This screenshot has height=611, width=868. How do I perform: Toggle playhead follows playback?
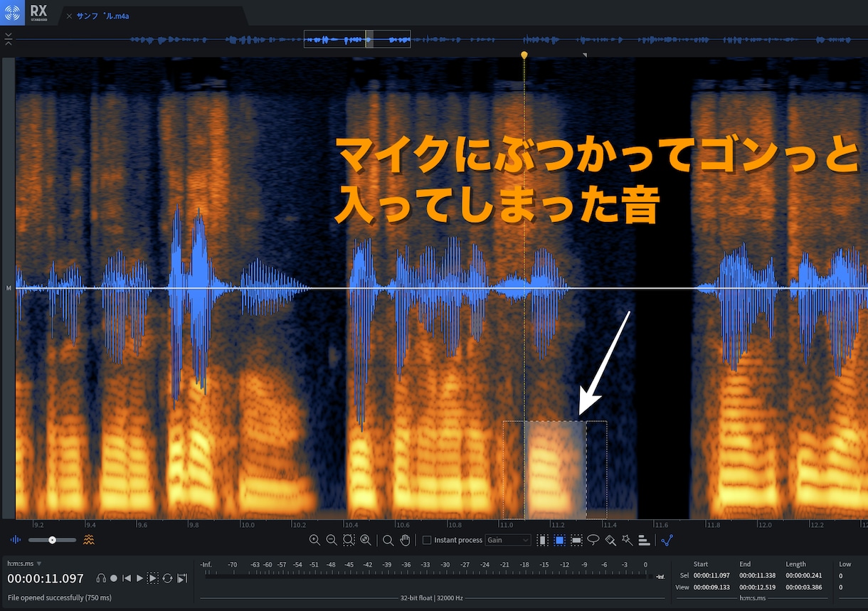click(x=181, y=578)
